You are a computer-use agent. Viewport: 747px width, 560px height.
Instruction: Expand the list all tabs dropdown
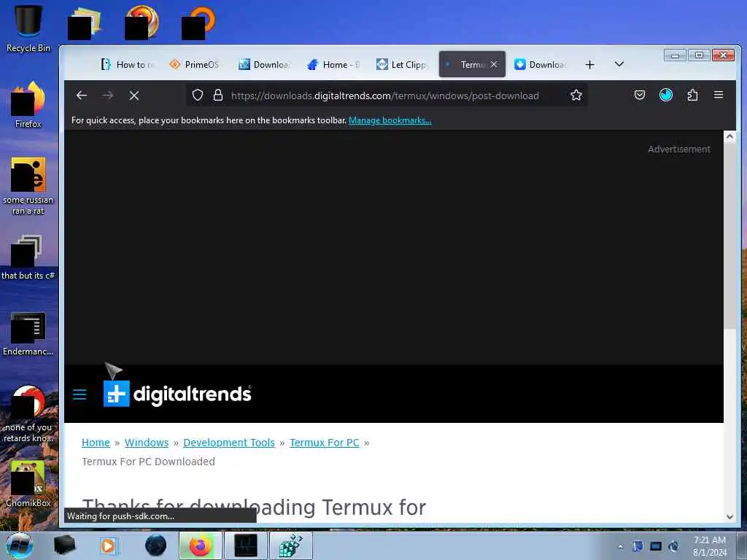tap(619, 64)
